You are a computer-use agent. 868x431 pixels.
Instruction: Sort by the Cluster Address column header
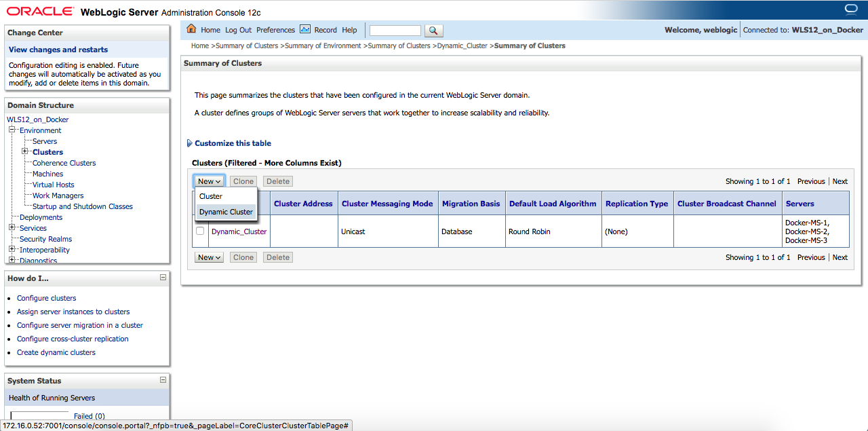[303, 204]
